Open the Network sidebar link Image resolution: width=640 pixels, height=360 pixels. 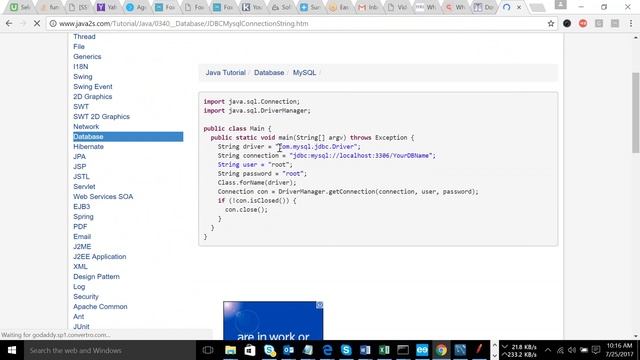coord(86,127)
